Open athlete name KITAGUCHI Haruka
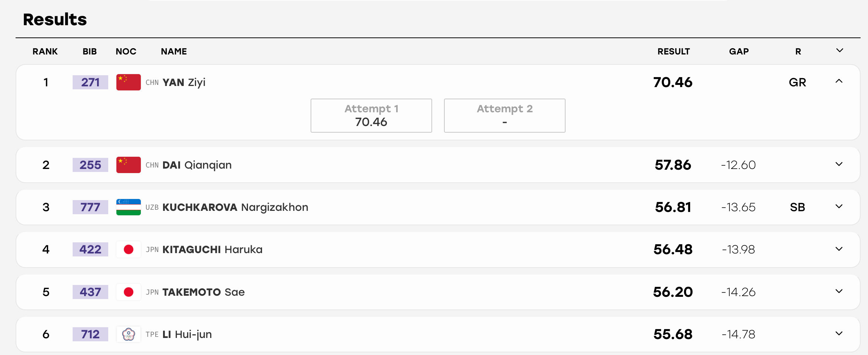Image resolution: width=868 pixels, height=355 pixels. click(212, 249)
